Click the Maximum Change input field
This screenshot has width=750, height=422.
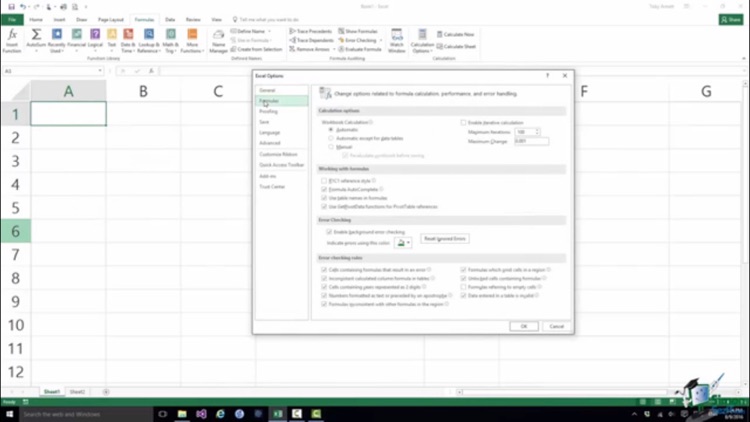coord(531,141)
